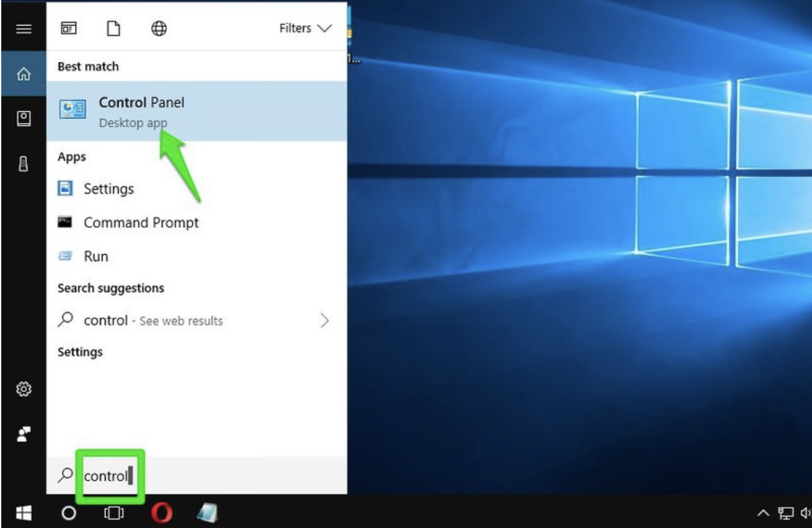Open Opera browser from the taskbar
812x528 pixels.
click(x=162, y=513)
